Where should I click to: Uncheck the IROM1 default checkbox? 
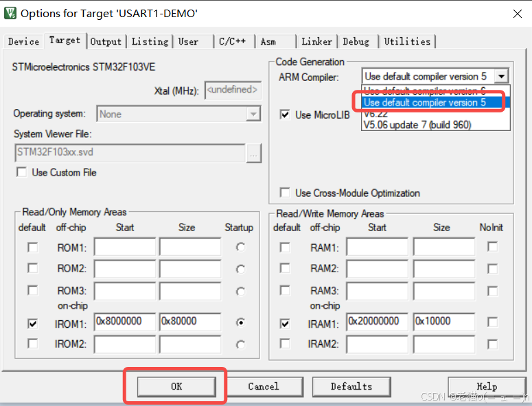[x=32, y=324]
